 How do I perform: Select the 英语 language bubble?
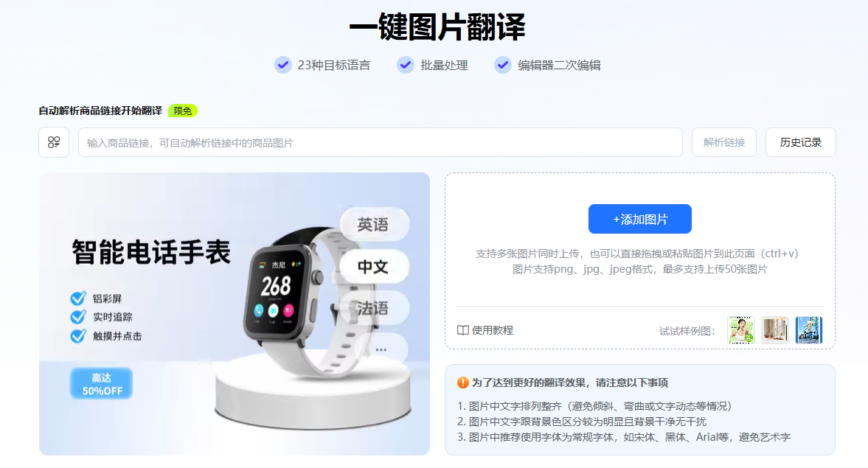[x=374, y=224]
